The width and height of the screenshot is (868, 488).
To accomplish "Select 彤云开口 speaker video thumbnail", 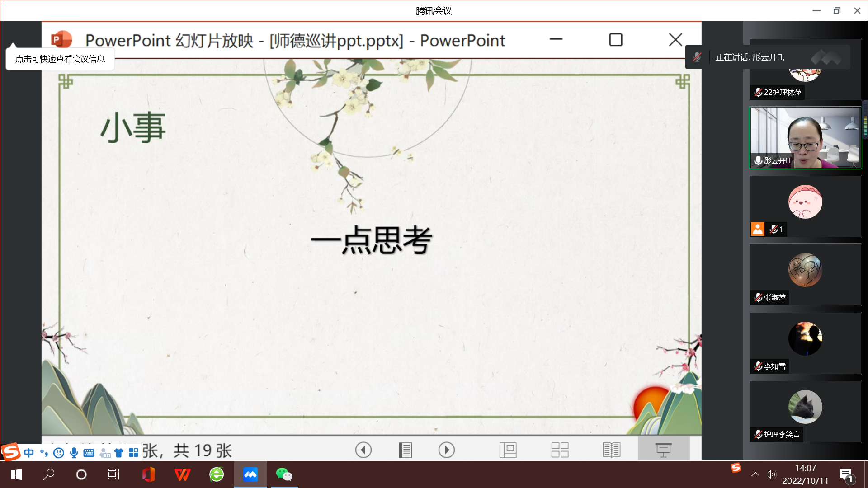I will [805, 138].
